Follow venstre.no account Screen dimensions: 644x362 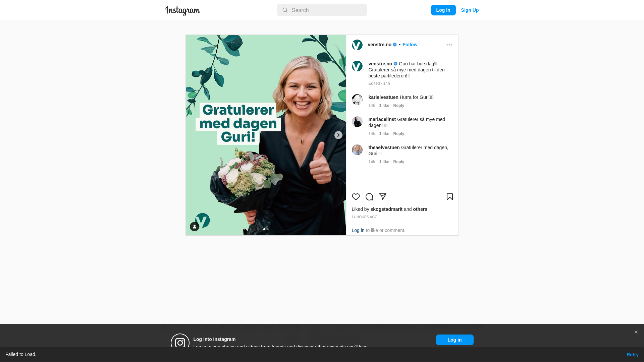[410, 45]
